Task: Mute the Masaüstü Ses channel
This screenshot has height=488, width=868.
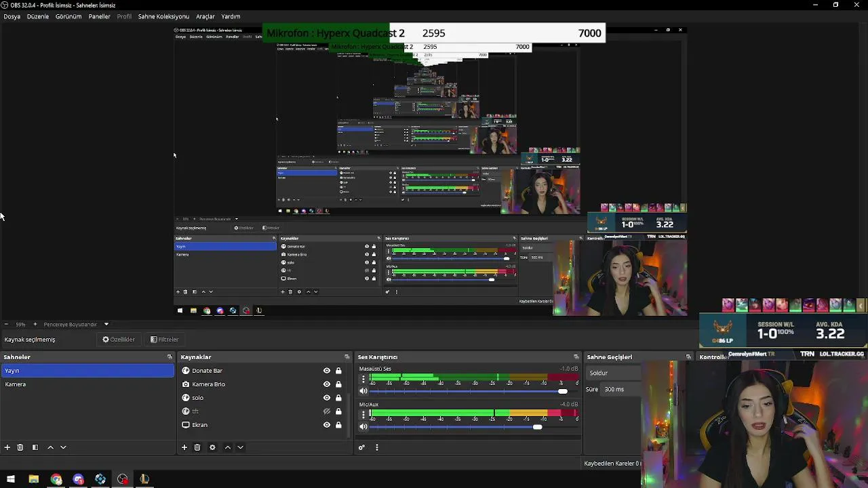Action: pos(363,391)
